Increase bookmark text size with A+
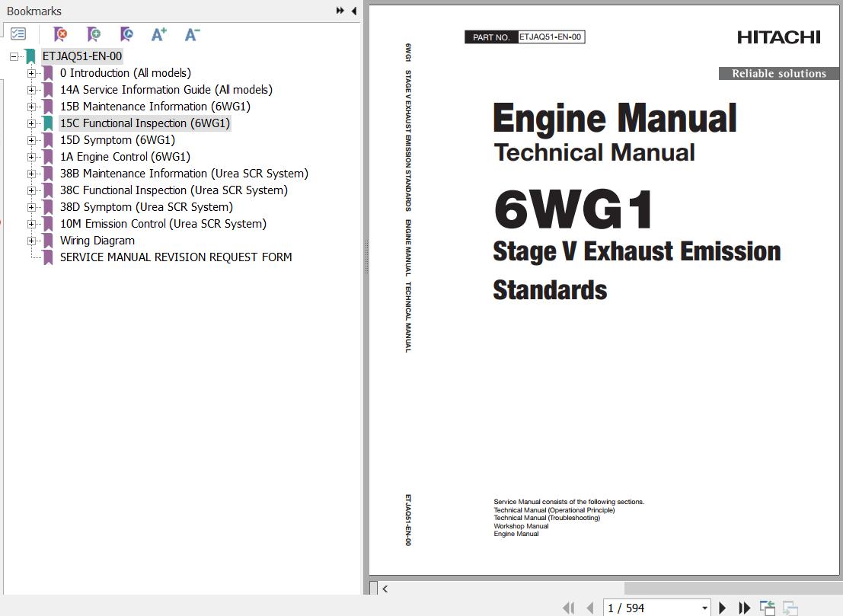The image size is (843, 616). click(159, 34)
